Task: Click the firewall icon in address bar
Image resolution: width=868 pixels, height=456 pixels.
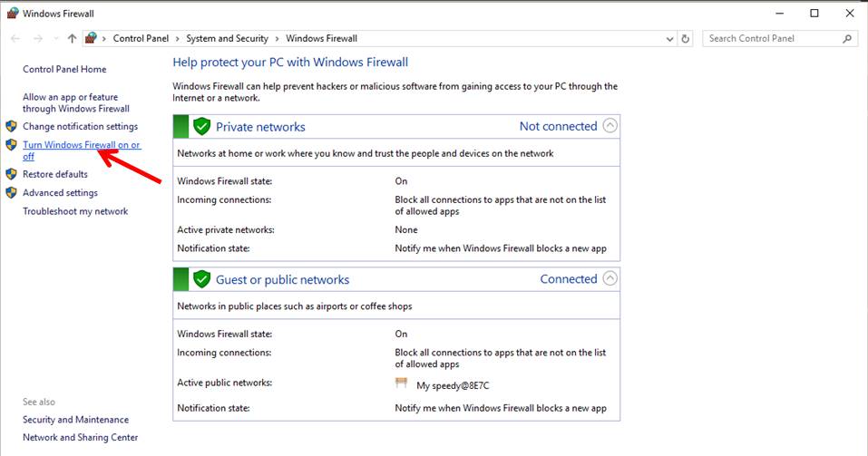Action: click(91, 38)
